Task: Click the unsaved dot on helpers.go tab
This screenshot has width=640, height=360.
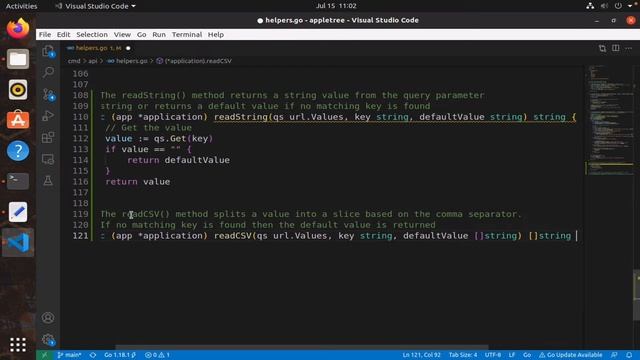Action: 128,48
